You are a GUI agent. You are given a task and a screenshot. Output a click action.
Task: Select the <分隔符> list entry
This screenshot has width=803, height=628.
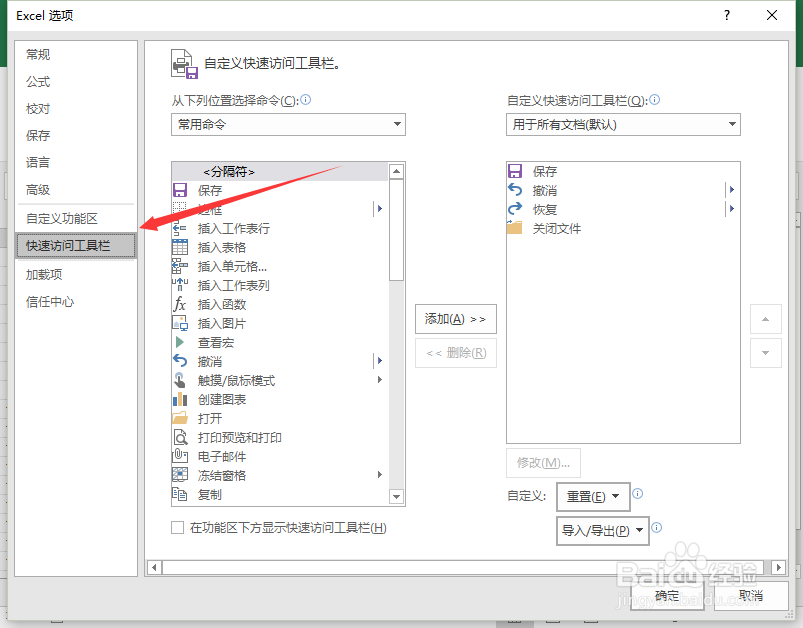(x=280, y=172)
